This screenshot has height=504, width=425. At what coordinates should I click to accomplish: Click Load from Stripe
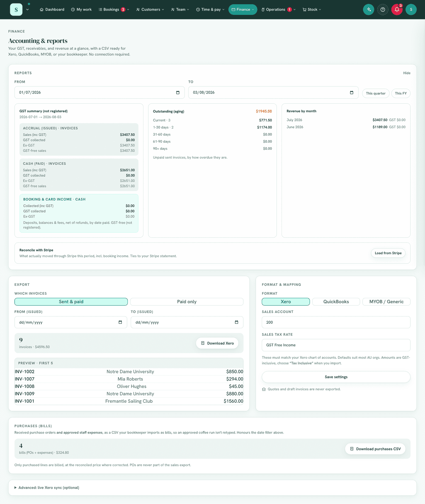(x=388, y=253)
